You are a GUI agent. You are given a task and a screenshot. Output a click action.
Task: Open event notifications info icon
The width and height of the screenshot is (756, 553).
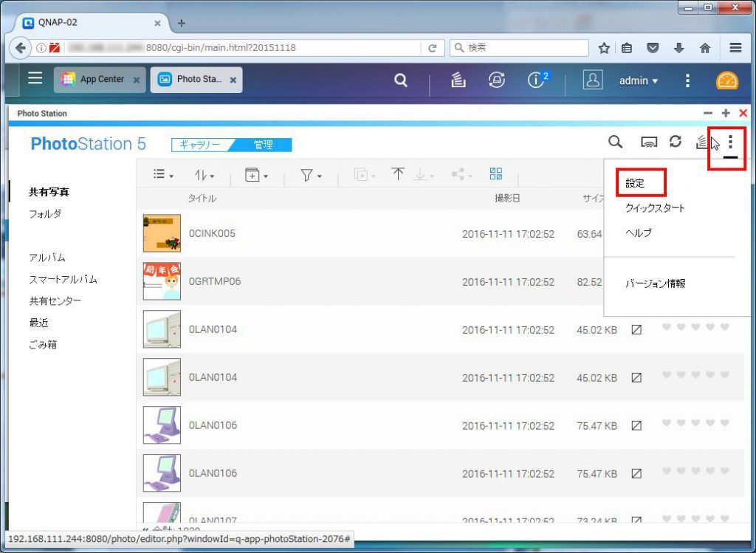click(x=537, y=80)
